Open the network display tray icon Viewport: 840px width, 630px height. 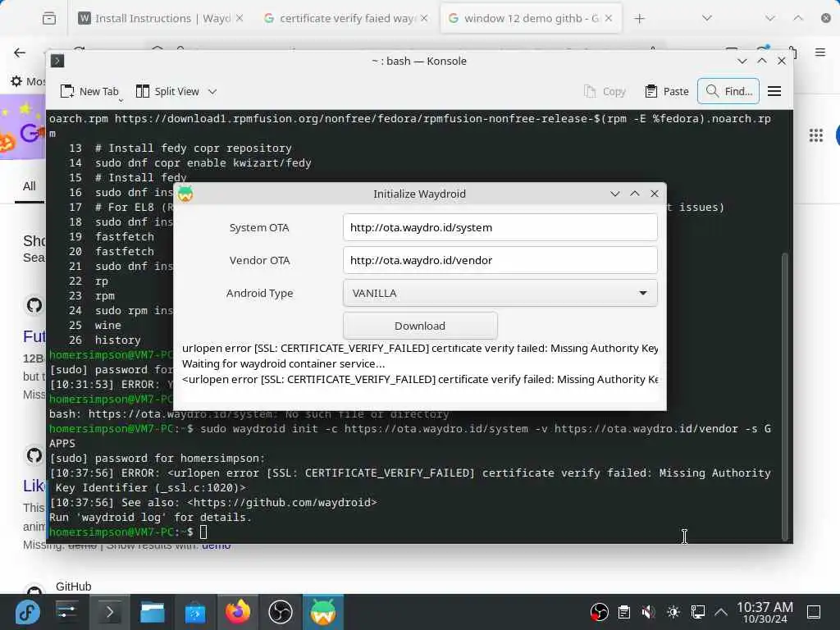click(698, 612)
